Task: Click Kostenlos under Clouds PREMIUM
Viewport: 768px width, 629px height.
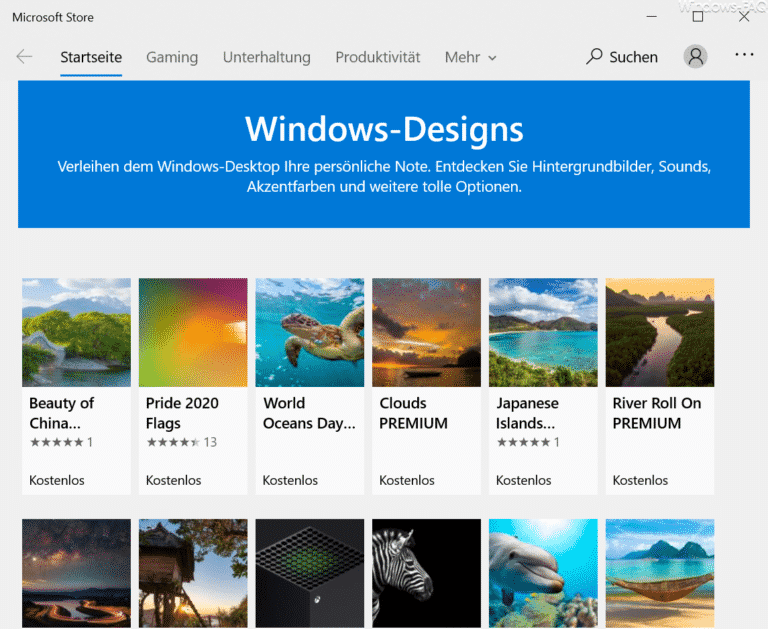Action: (407, 481)
